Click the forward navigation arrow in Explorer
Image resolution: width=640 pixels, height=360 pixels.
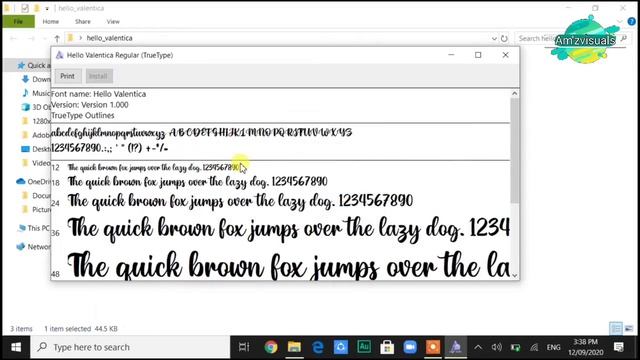31,38
